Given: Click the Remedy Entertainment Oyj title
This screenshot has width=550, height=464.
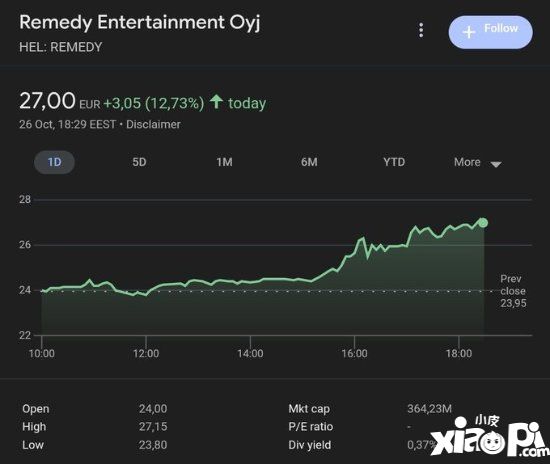Looking at the screenshot, I should pyautogui.click(x=140, y=23).
